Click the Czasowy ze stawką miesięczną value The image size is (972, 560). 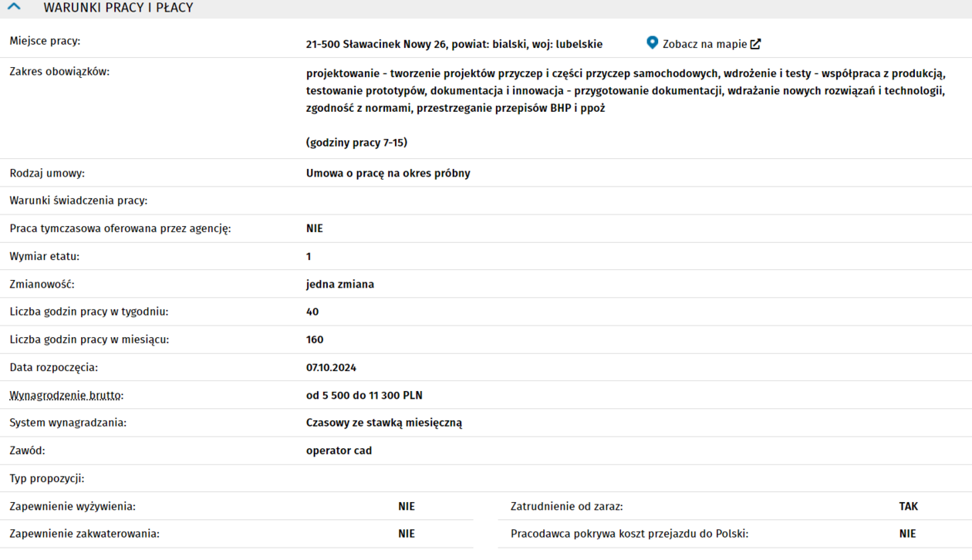click(384, 423)
